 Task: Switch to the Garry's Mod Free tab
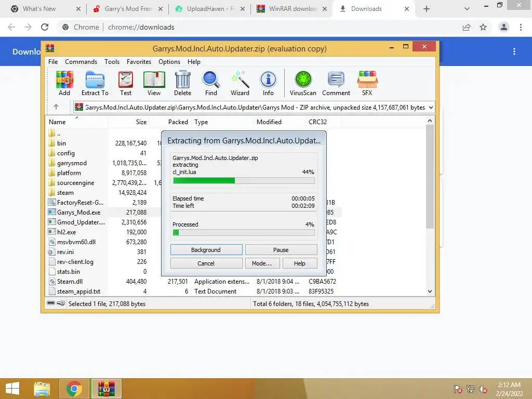point(128,9)
